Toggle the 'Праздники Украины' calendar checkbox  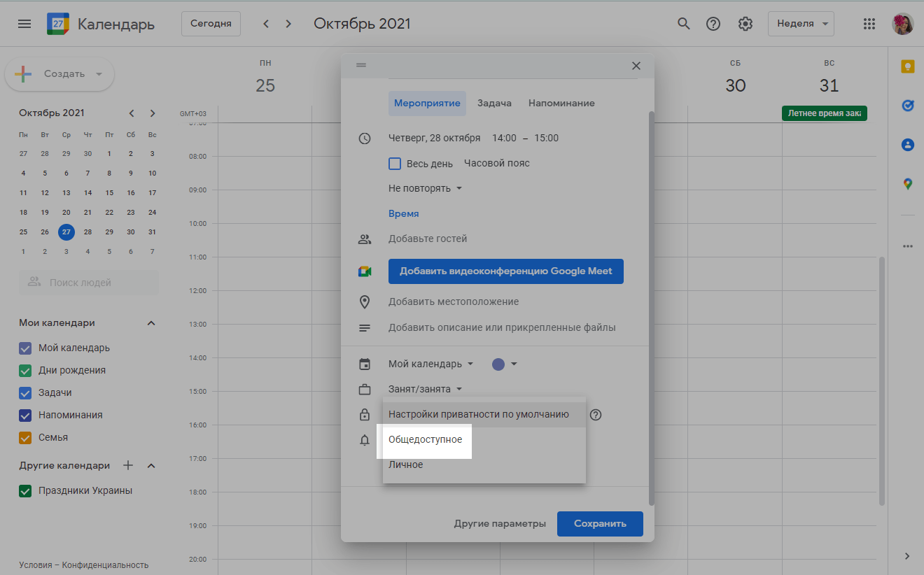pyautogui.click(x=25, y=491)
